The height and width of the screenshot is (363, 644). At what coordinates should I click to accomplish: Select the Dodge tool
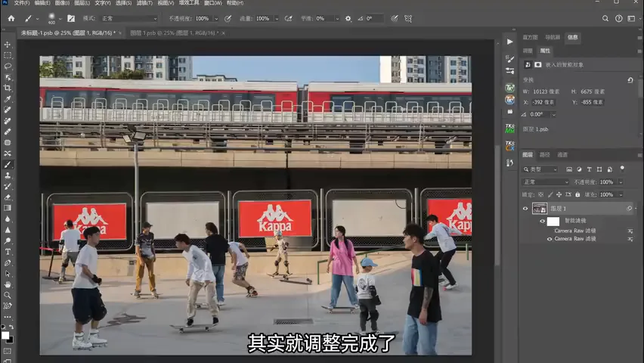pyautogui.click(x=8, y=241)
